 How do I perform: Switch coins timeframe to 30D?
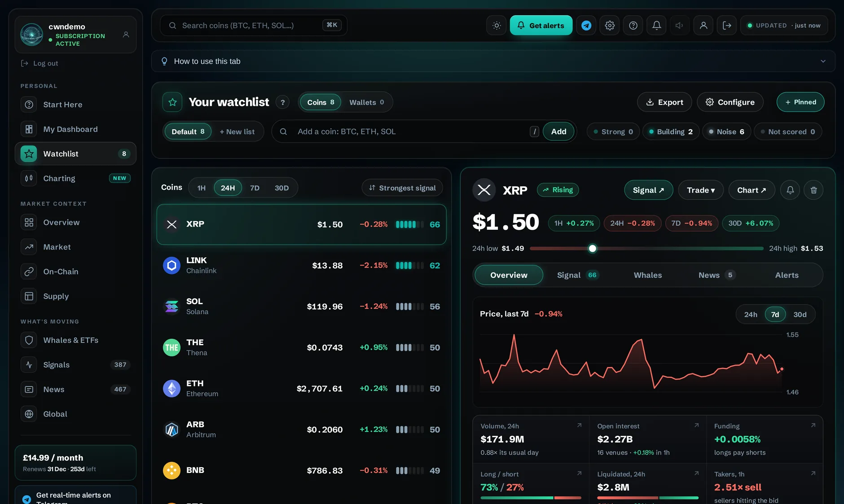[x=281, y=188]
